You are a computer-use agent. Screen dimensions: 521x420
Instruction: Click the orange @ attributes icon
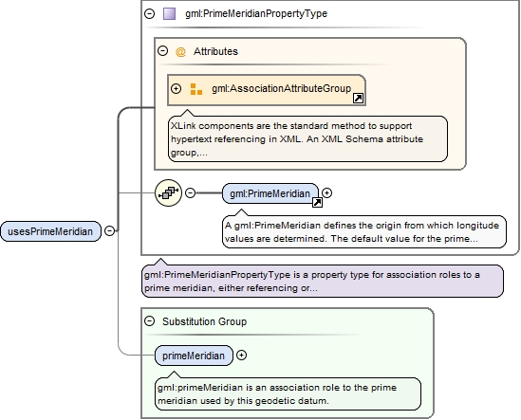[x=180, y=52]
